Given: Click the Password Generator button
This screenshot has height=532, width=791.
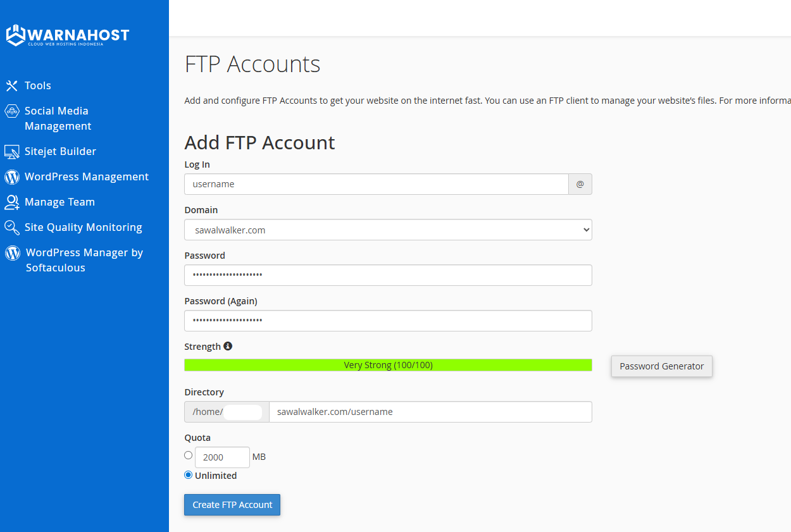Looking at the screenshot, I should [661, 366].
